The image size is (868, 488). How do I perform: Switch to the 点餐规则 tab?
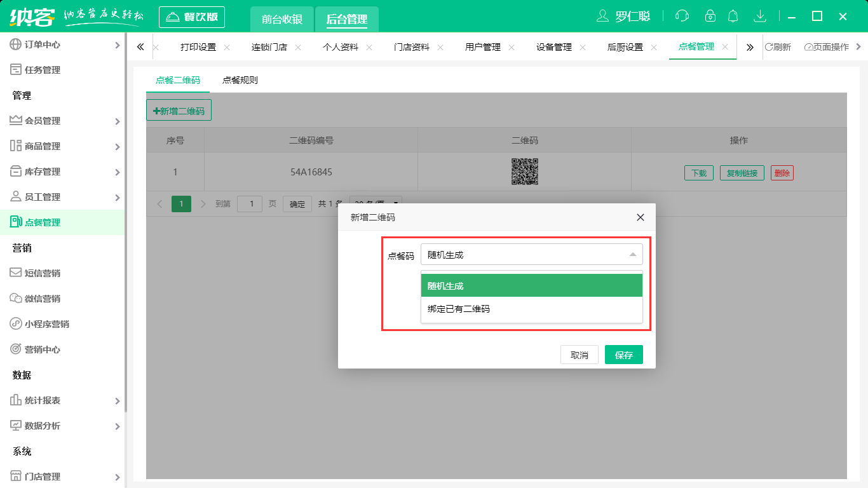(x=240, y=80)
